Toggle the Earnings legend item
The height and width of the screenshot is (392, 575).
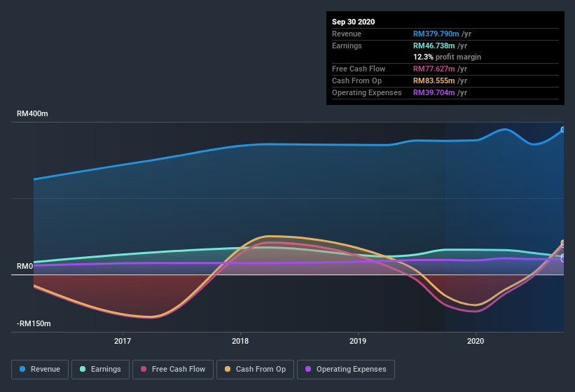point(100,369)
